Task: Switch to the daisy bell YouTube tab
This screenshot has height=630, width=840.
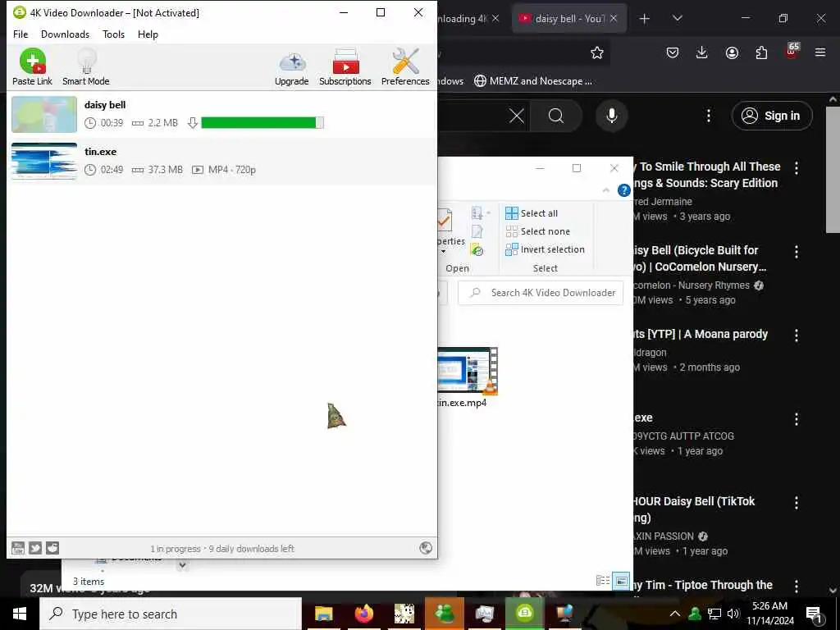Action: tap(563, 19)
